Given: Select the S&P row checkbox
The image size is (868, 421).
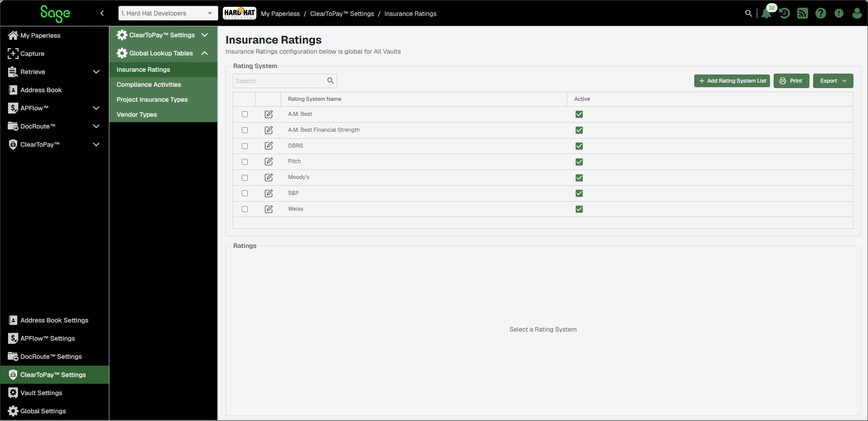Looking at the screenshot, I should [245, 193].
